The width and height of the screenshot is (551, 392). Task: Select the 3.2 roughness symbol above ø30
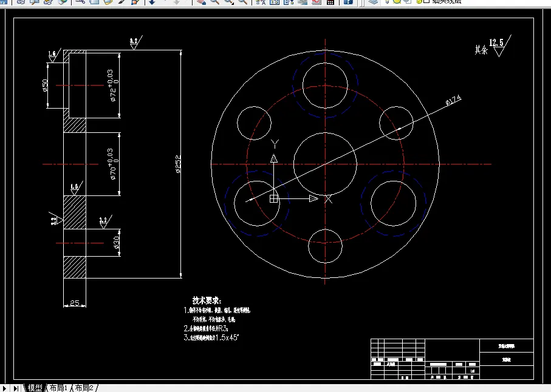coord(106,222)
